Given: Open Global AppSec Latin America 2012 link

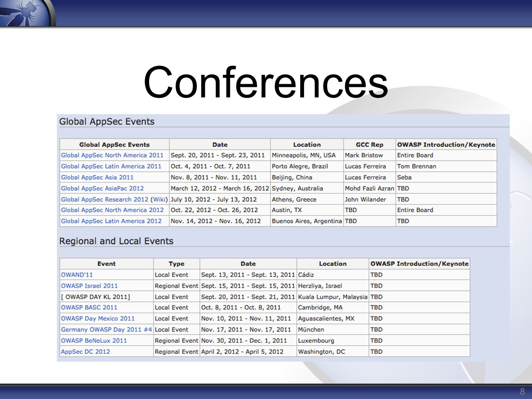Looking at the screenshot, I should click(x=111, y=221).
